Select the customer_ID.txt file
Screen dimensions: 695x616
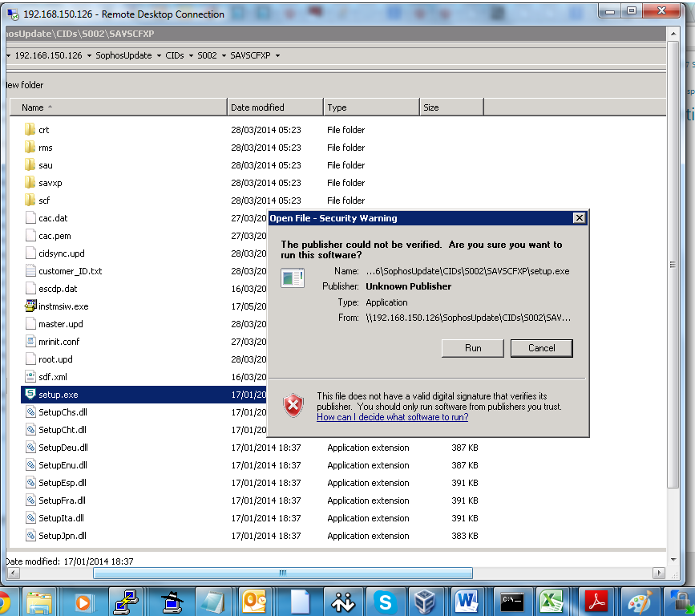pyautogui.click(x=70, y=271)
